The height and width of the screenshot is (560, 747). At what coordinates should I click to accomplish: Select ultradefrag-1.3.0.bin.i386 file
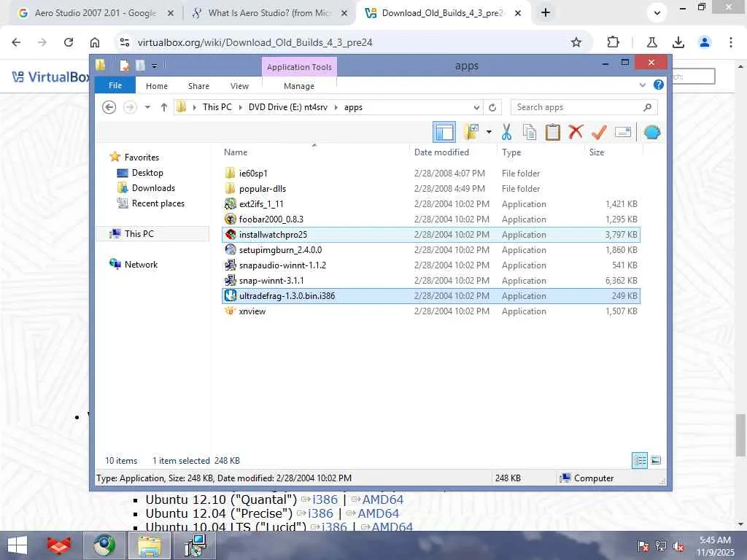431,296
